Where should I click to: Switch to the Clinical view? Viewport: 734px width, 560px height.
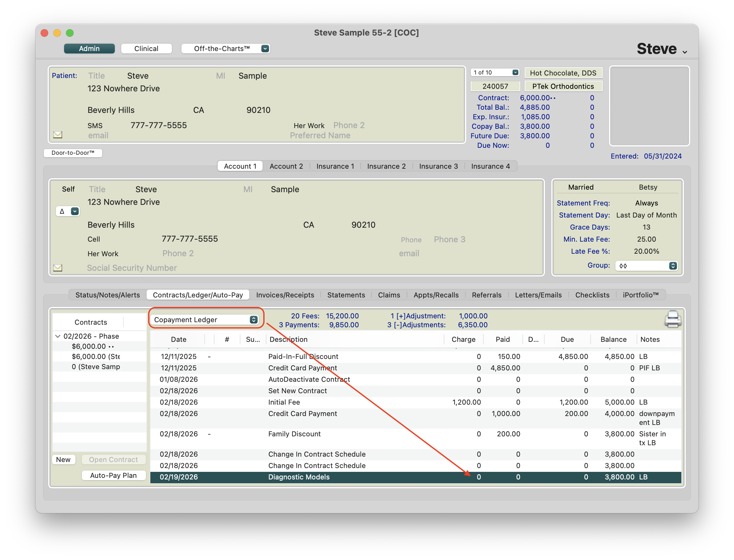(146, 49)
